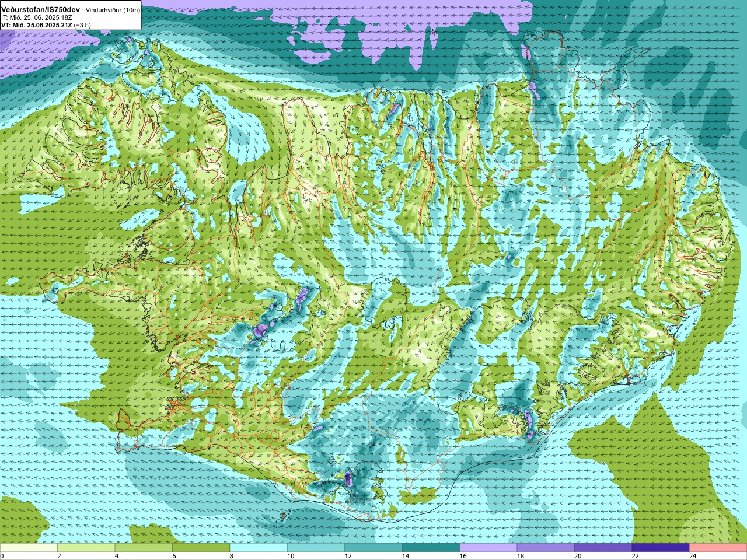The height and width of the screenshot is (560, 747).
Task: Pick the teal 12–14 legend swatch
Action: [373, 548]
